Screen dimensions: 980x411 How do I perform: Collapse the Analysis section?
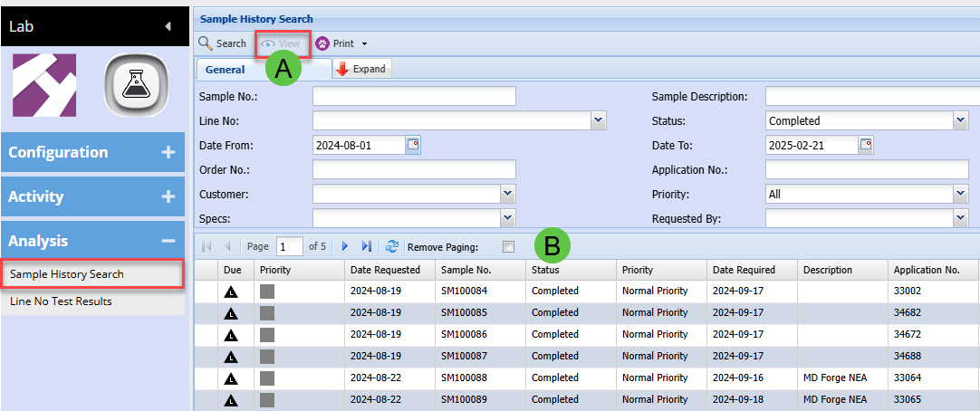pos(168,241)
